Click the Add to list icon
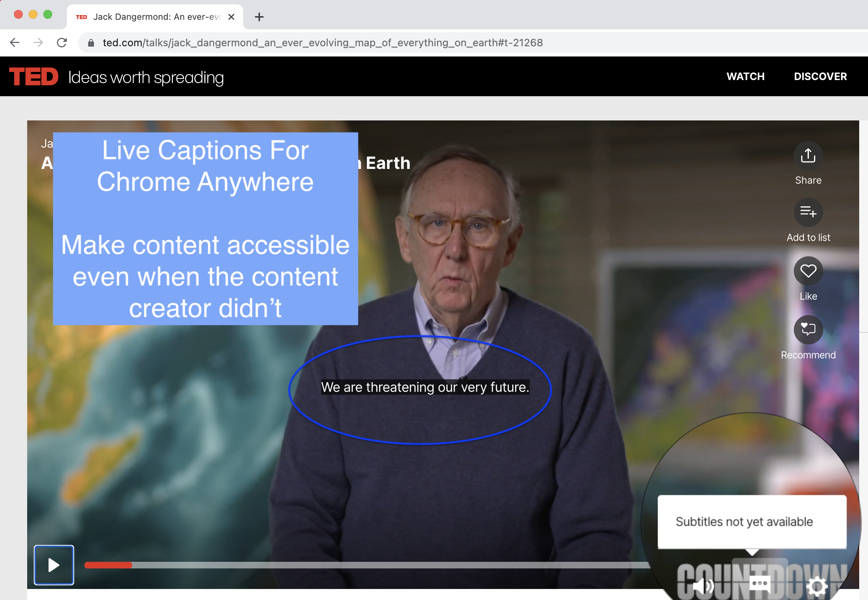The width and height of the screenshot is (868, 600). pos(808,212)
